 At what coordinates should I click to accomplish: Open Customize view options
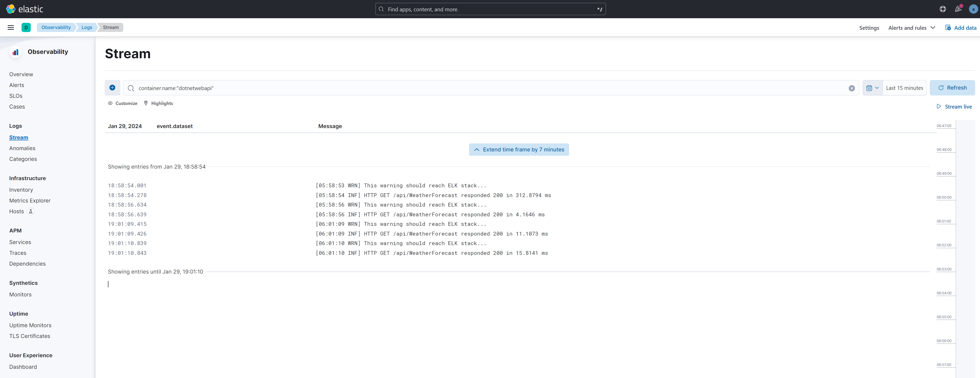pyautogui.click(x=123, y=103)
